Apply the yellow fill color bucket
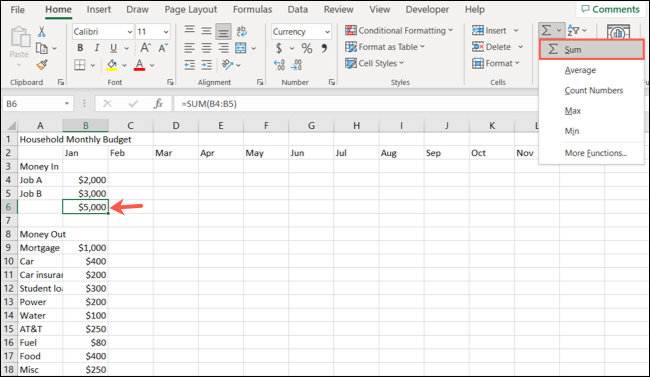Image resolution: width=650 pixels, height=377 pixels. [112, 65]
